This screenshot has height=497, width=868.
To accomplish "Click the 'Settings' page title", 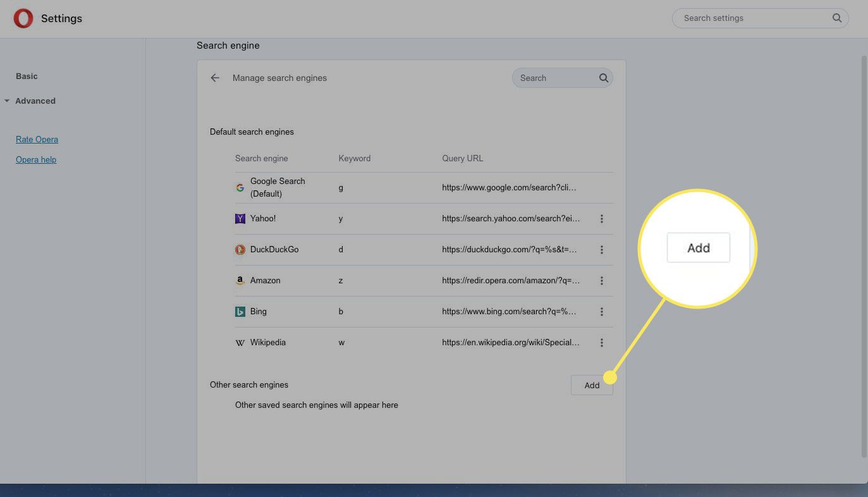I will [61, 18].
